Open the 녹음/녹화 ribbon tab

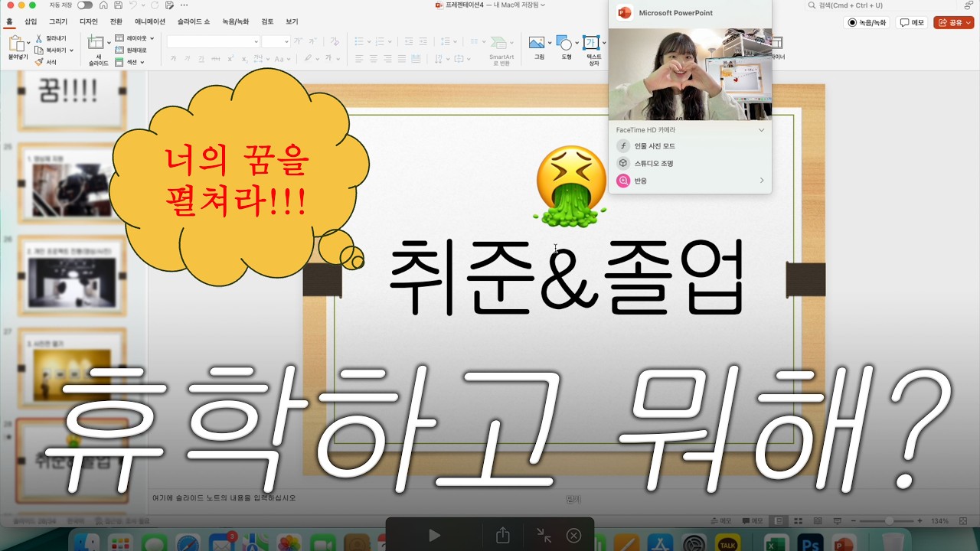237,22
